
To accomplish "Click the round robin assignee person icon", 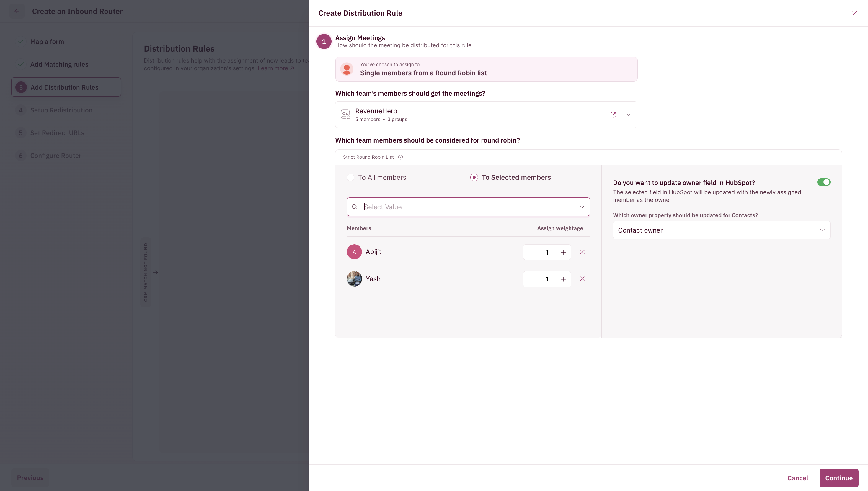I will click(x=346, y=69).
